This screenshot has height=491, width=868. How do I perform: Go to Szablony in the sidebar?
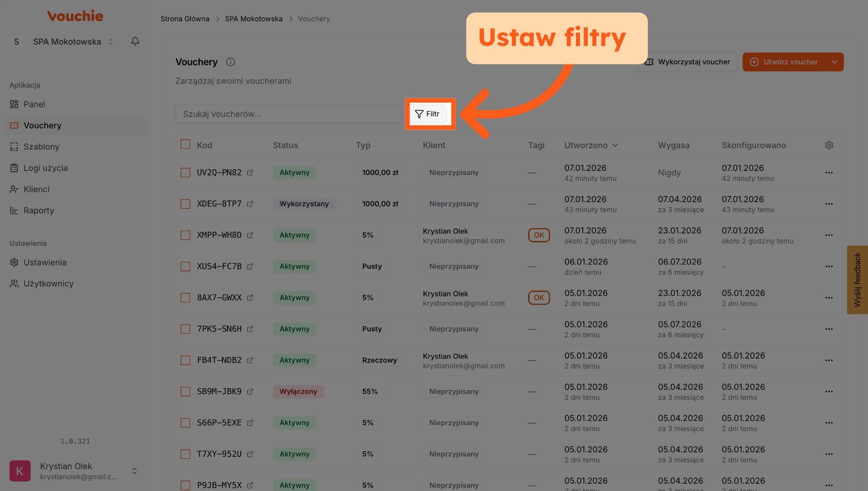coord(41,147)
